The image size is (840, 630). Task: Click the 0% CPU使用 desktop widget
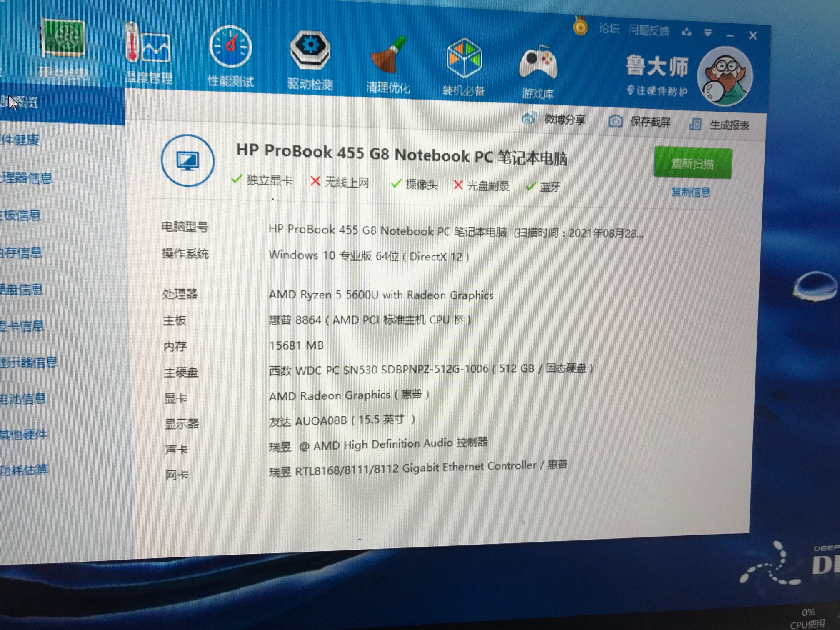click(x=807, y=618)
